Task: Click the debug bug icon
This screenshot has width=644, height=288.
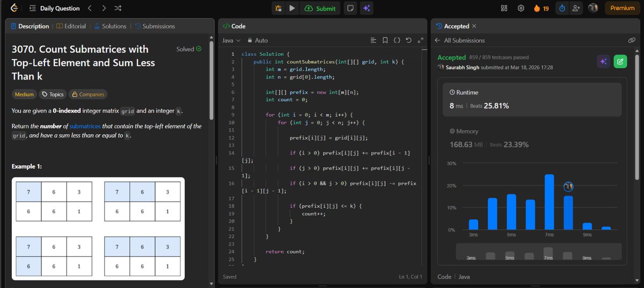Action: pos(279,8)
